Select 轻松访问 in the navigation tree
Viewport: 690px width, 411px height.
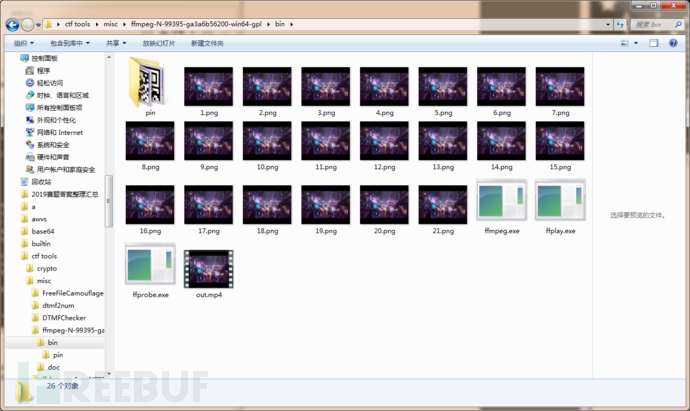pyautogui.click(x=50, y=83)
